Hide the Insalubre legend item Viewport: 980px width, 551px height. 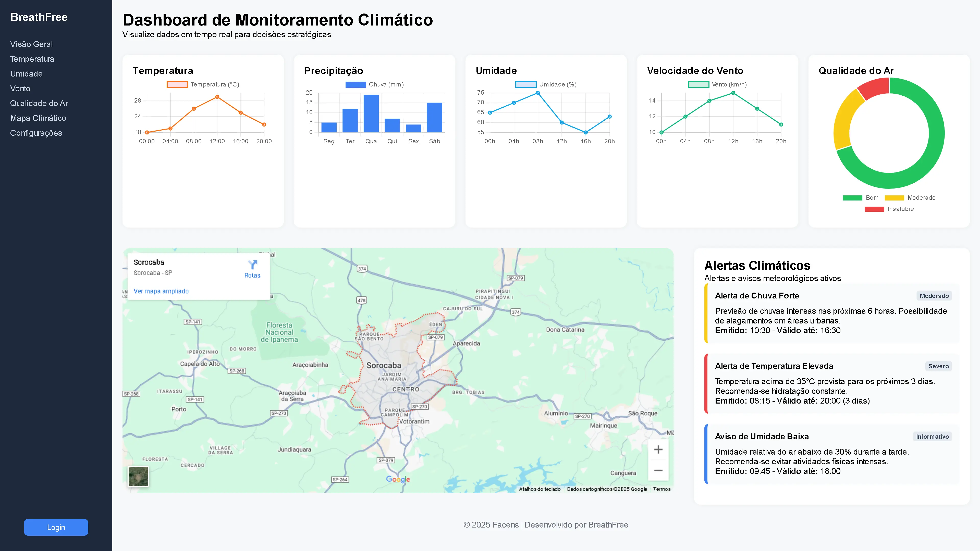click(874, 209)
